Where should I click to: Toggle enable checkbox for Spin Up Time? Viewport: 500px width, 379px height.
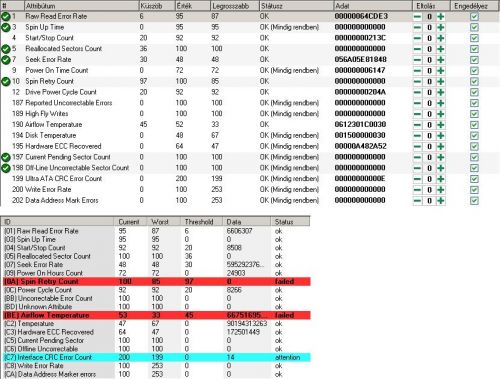474,27
